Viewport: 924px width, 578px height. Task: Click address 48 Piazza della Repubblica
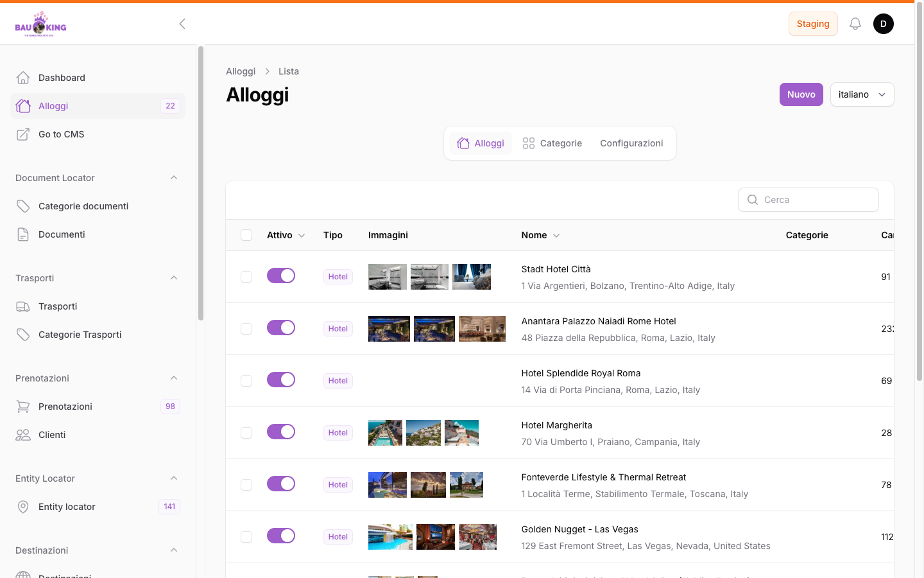tap(618, 338)
